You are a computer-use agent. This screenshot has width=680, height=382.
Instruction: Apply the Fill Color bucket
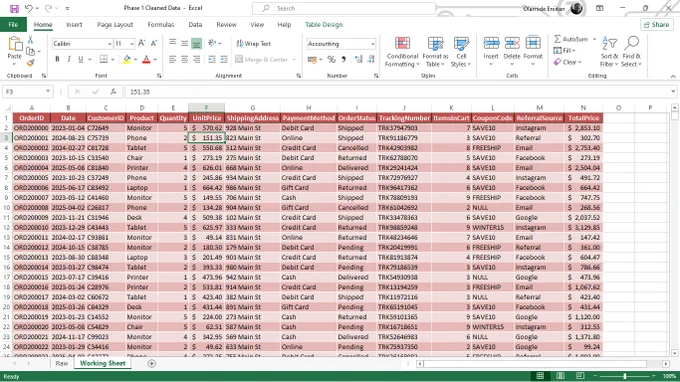127,59
